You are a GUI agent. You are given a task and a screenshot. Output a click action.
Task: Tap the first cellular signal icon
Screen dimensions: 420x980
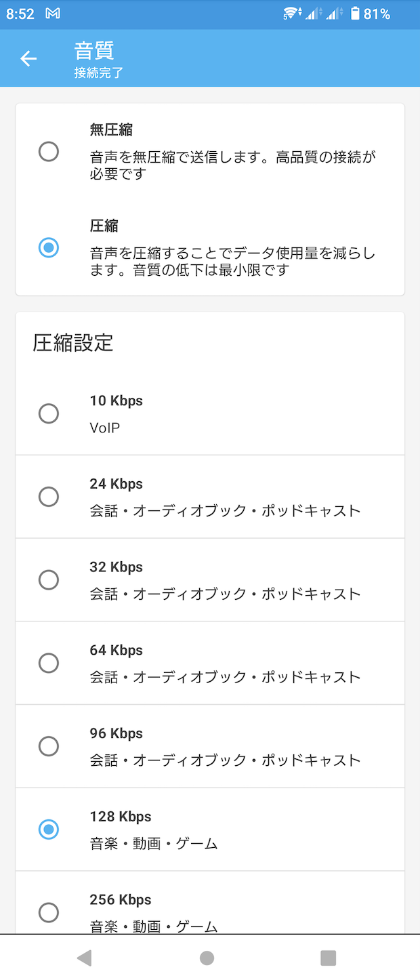[312, 14]
